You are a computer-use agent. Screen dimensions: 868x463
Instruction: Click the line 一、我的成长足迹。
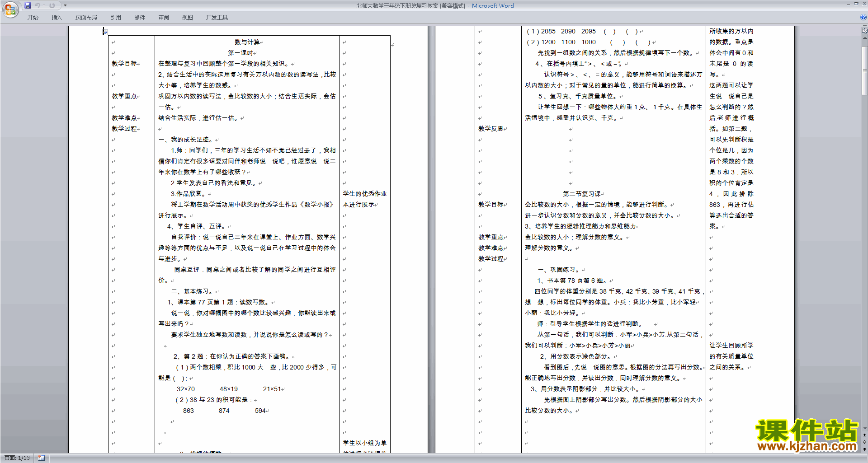[187, 140]
